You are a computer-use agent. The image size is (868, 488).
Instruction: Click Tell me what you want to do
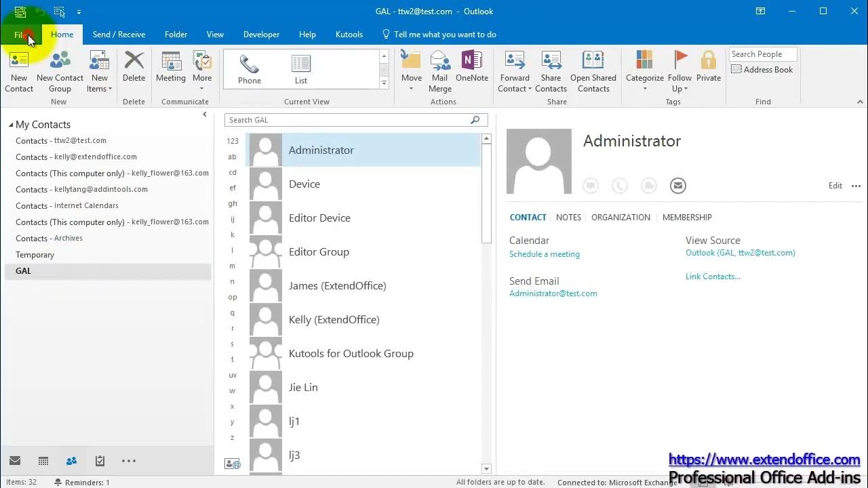point(439,35)
